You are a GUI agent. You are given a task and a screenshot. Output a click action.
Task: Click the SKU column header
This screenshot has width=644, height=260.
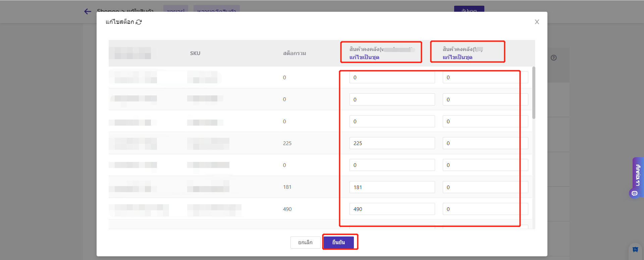click(195, 53)
